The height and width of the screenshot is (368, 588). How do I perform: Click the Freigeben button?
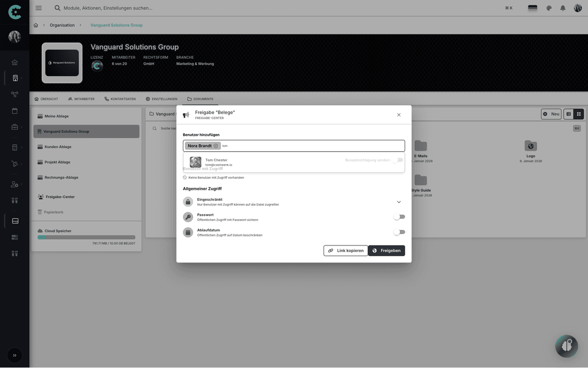pos(387,250)
